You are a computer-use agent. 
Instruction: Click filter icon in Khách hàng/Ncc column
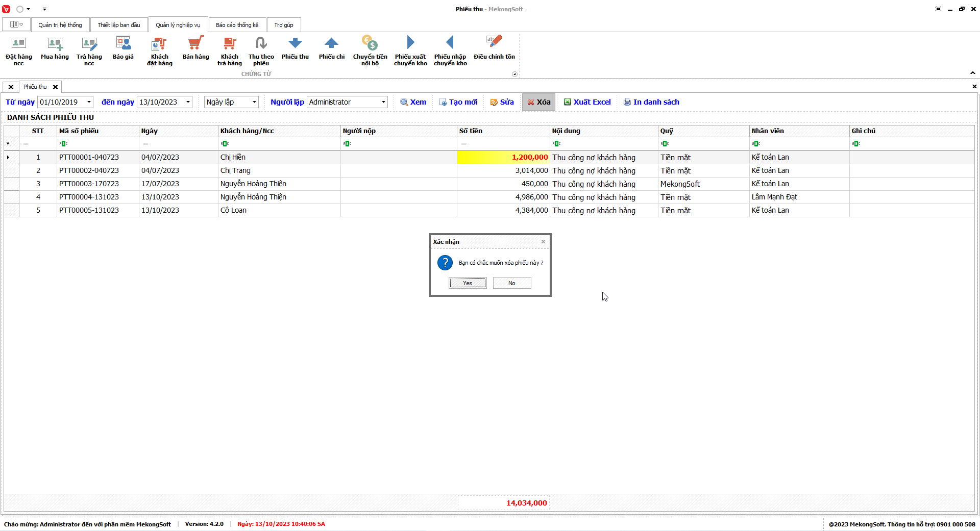225,144
